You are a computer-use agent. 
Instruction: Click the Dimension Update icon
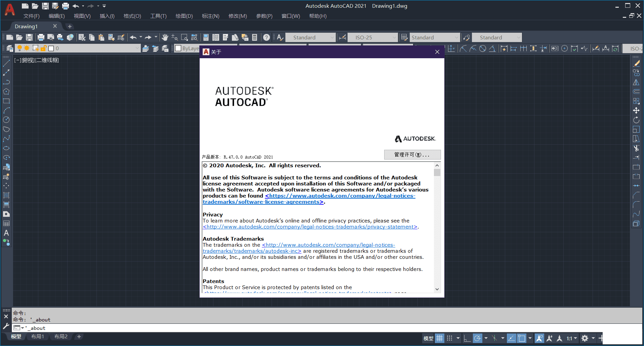(x=615, y=48)
